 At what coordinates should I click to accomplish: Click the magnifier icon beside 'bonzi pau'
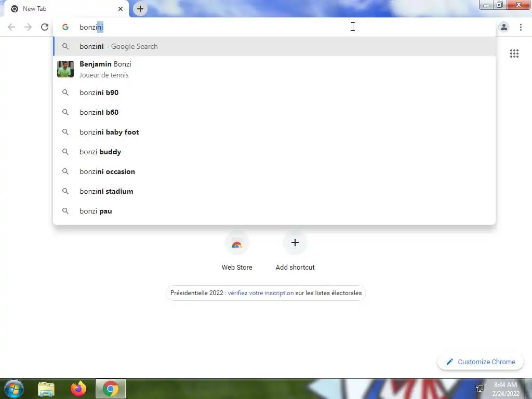point(65,211)
